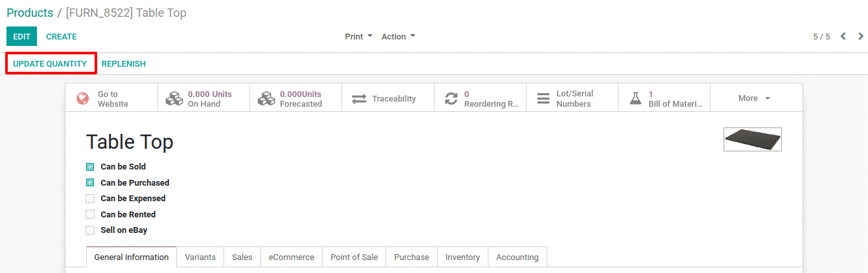Image resolution: width=868 pixels, height=273 pixels.
Task: Expand the Action dropdown
Action: [398, 37]
